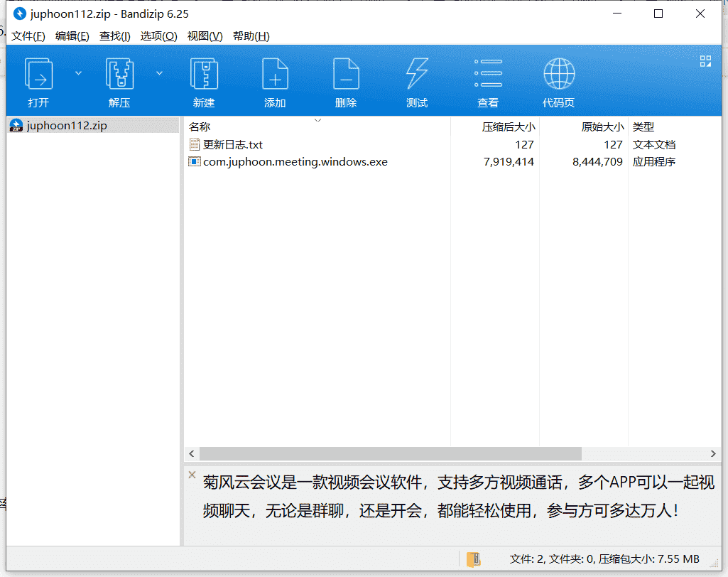Open the 选项(O) menu
The height and width of the screenshot is (577, 728).
point(158,36)
